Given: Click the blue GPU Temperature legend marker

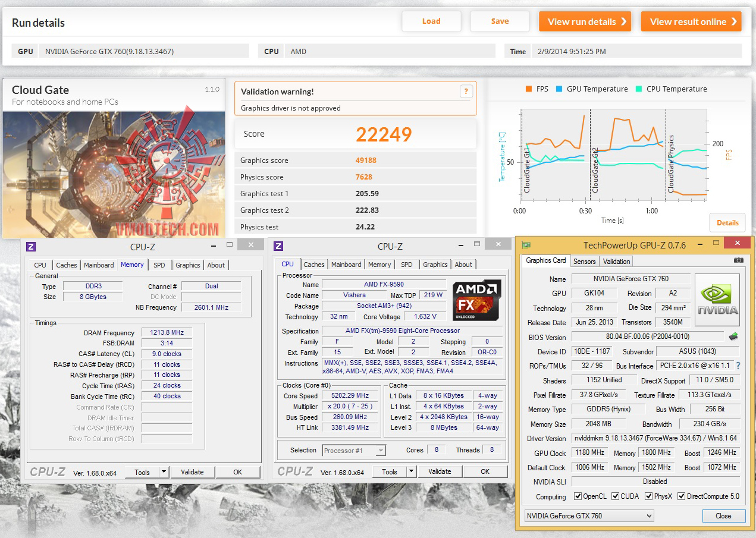Looking at the screenshot, I should pos(559,89).
